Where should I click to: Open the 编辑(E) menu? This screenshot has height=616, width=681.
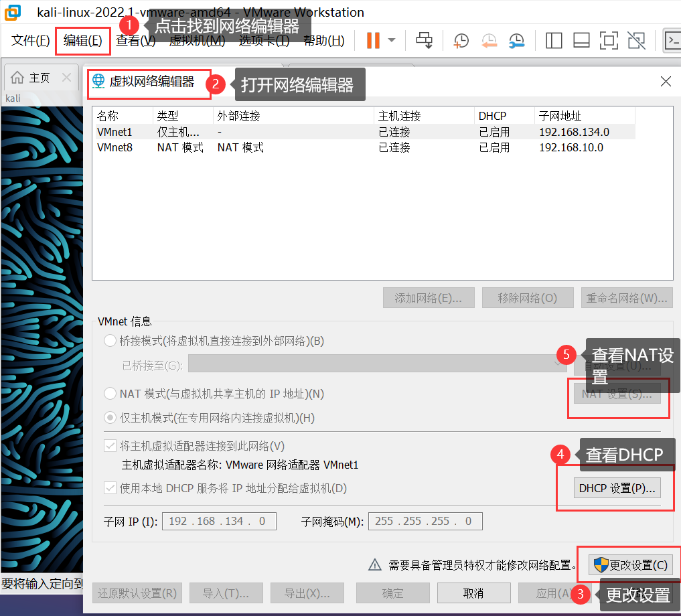coord(82,40)
